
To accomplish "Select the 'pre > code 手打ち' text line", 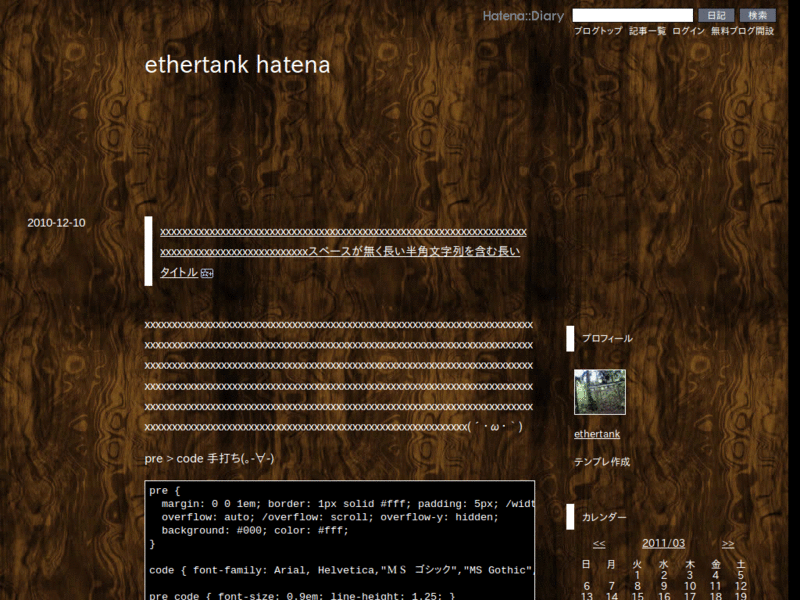I will [x=209, y=459].
